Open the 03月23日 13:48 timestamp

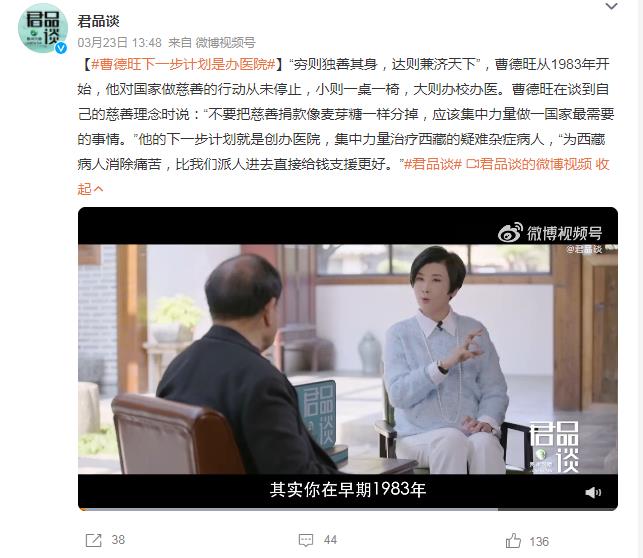120,43
